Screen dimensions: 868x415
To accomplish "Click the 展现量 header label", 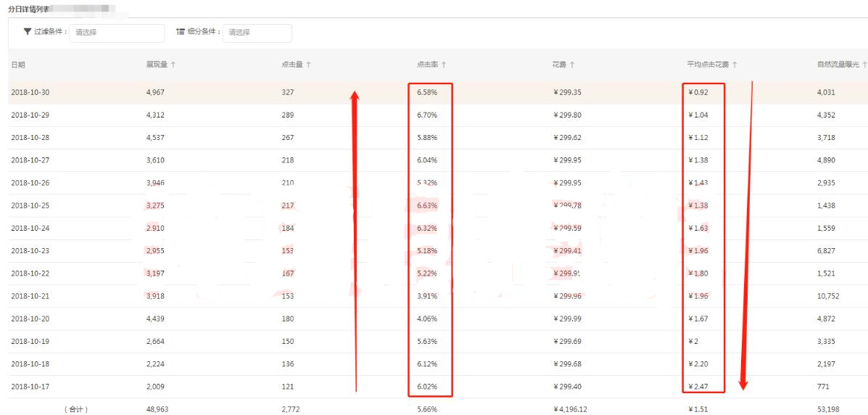I will pyautogui.click(x=157, y=65).
